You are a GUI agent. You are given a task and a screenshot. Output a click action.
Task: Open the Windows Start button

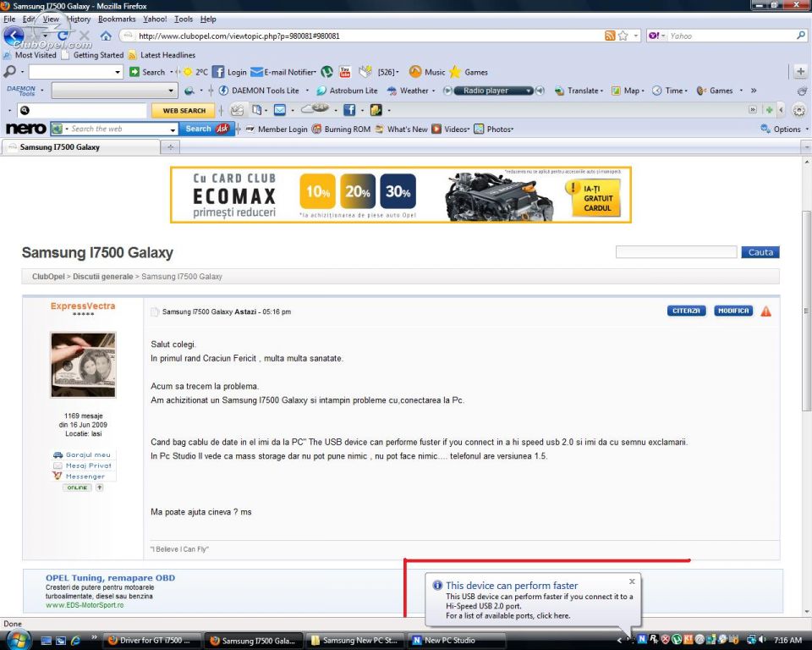coord(19,640)
